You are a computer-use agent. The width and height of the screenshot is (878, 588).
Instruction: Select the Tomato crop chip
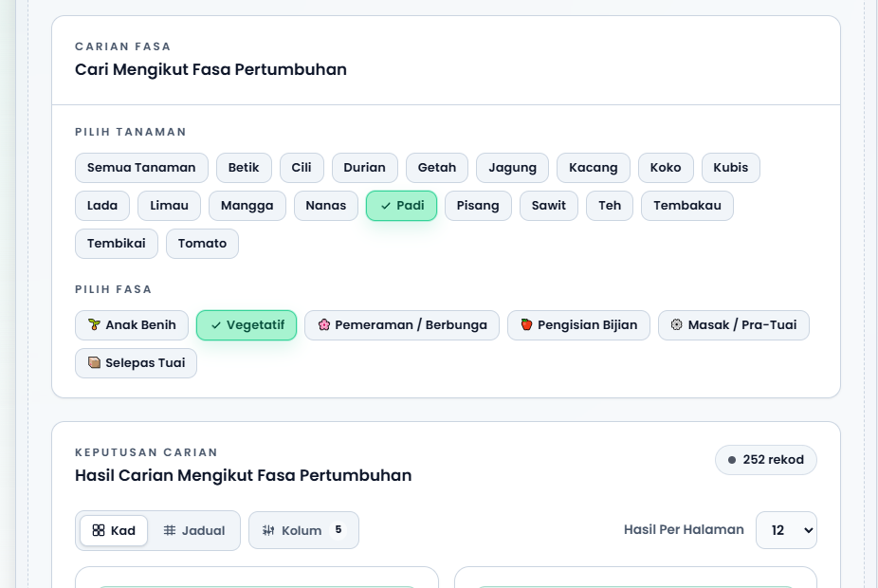click(202, 244)
